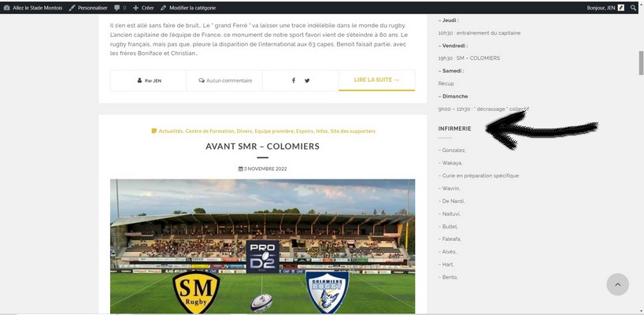The width and height of the screenshot is (644, 315).
Task: Click the LIRE LA SUITE link
Action: click(x=376, y=80)
